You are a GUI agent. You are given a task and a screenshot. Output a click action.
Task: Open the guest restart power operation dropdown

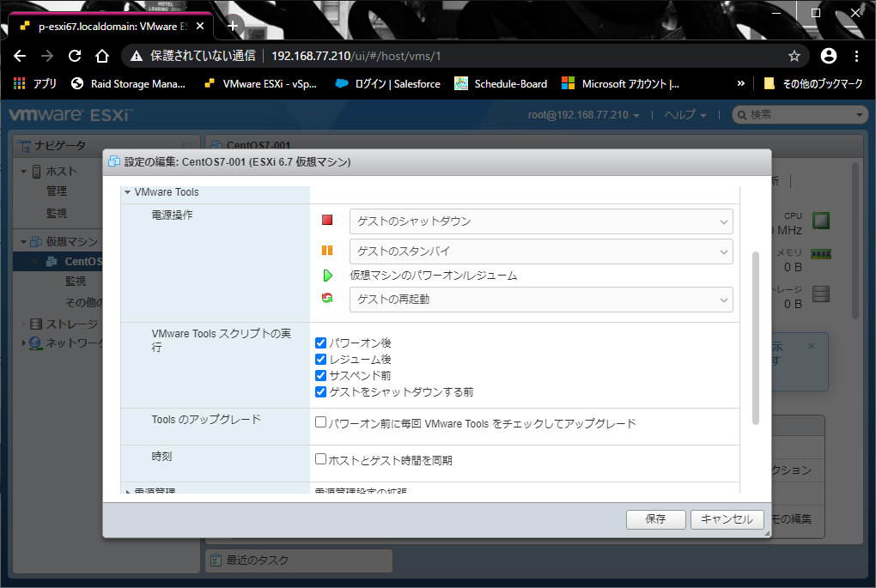coord(541,300)
